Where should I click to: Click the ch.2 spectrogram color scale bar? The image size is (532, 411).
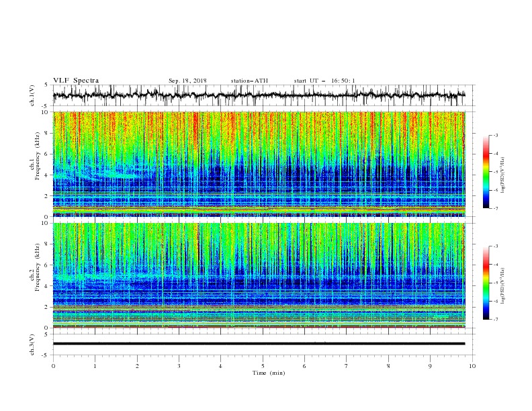coord(486,283)
